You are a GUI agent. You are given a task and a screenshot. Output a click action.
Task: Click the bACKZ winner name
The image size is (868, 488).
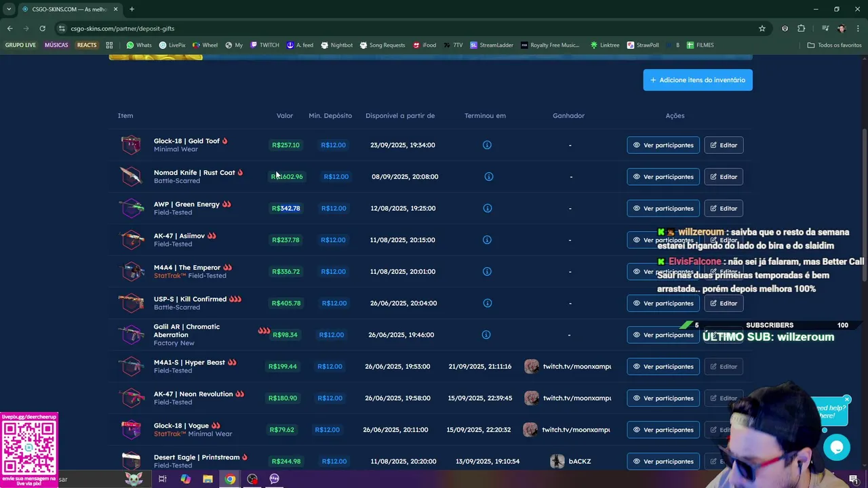tap(580, 462)
